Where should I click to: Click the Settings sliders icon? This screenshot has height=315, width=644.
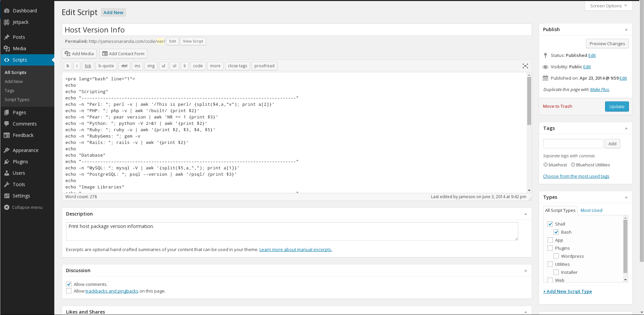[x=7, y=196]
